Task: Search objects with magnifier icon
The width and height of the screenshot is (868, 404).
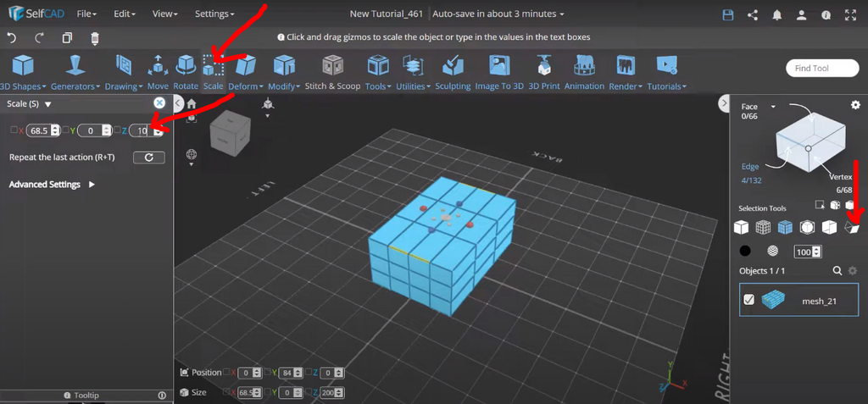Action: pyautogui.click(x=838, y=271)
